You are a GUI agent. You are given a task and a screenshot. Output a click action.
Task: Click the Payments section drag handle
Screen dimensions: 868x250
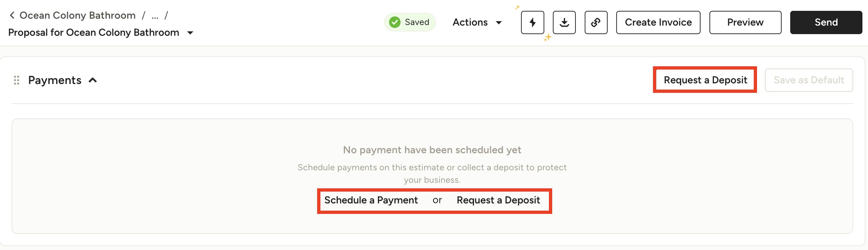(16, 80)
